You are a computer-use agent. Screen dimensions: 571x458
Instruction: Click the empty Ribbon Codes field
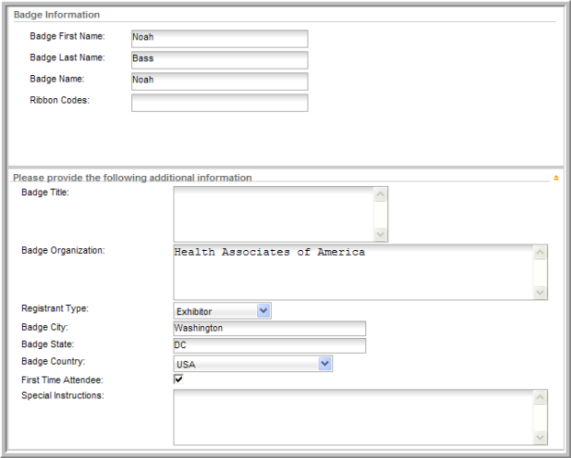click(x=220, y=103)
